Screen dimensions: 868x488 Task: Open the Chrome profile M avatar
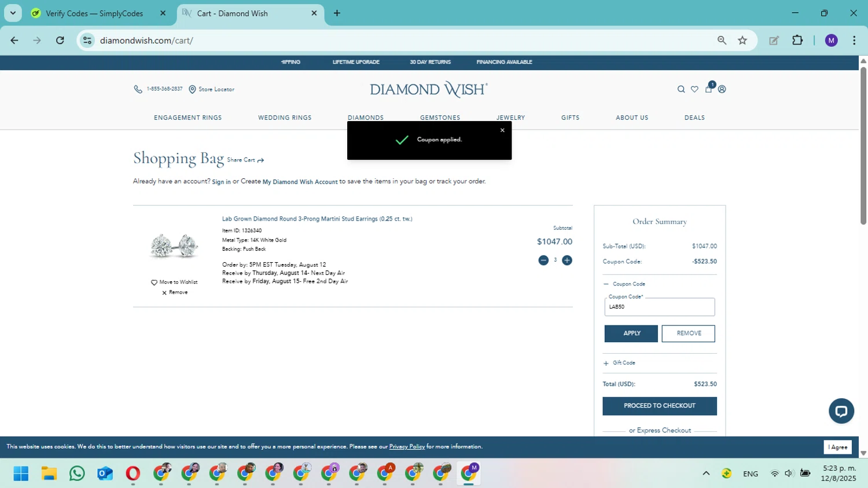pos(832,41)
